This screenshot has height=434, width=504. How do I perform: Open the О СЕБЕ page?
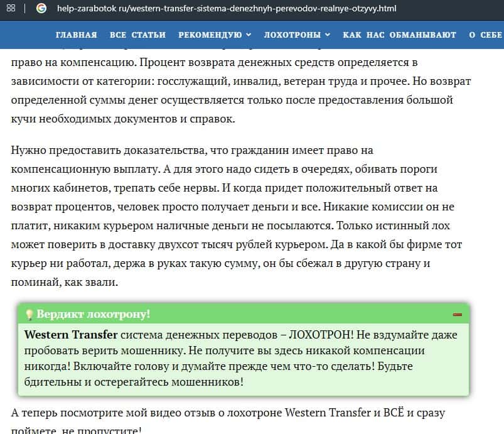[x=485, y=35]
